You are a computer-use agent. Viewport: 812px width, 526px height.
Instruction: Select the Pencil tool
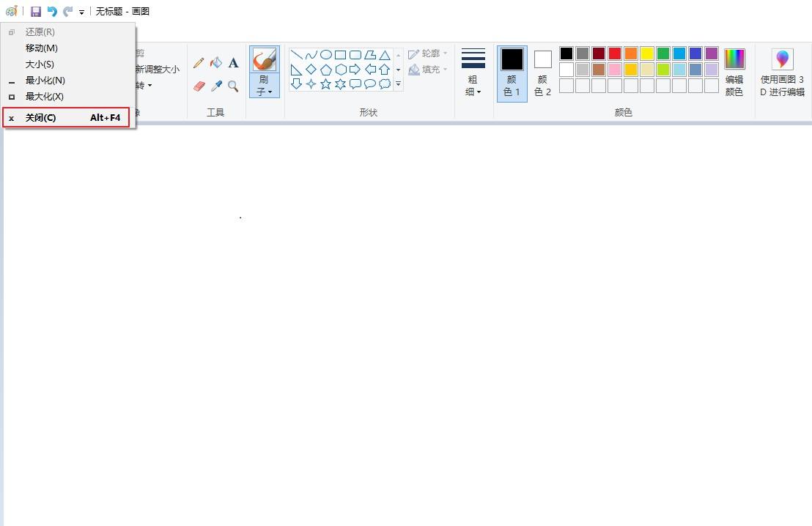point(199,63)
